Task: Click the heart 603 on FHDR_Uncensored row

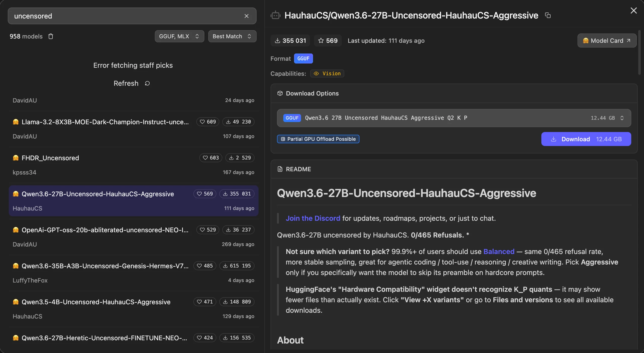Action: pos(211,158)
